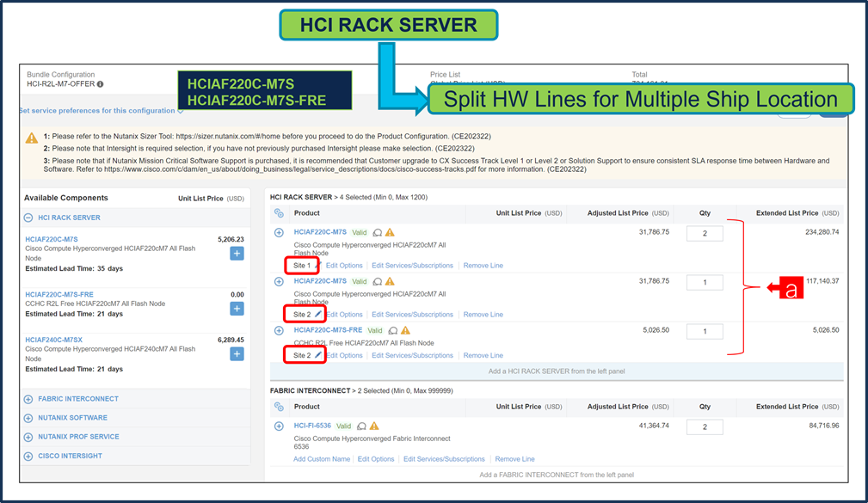Click 'Add a FABRIC INTERCONNECT from the left panel'
Image resolution: width=868 pixels, height=503 pixels.
[x=557, y=475]
